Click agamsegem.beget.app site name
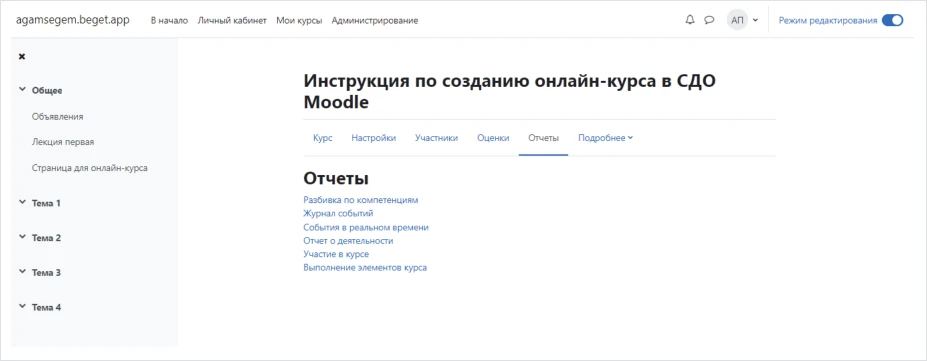The image size is (927, 361). [x=73, y=20]
